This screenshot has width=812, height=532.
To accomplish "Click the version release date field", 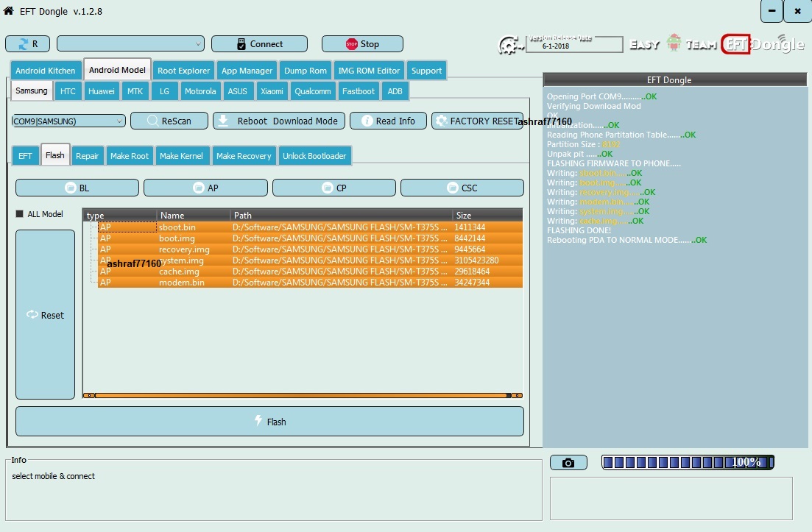I will (573, 45).
